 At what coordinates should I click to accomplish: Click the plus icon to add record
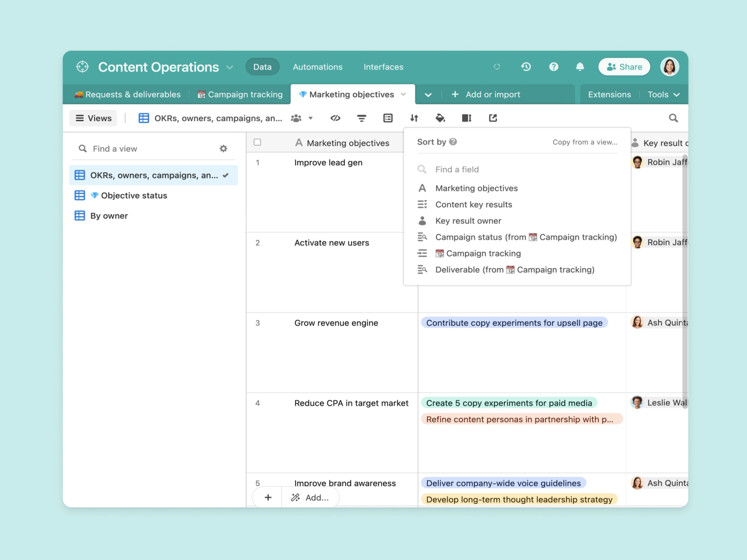268,497
